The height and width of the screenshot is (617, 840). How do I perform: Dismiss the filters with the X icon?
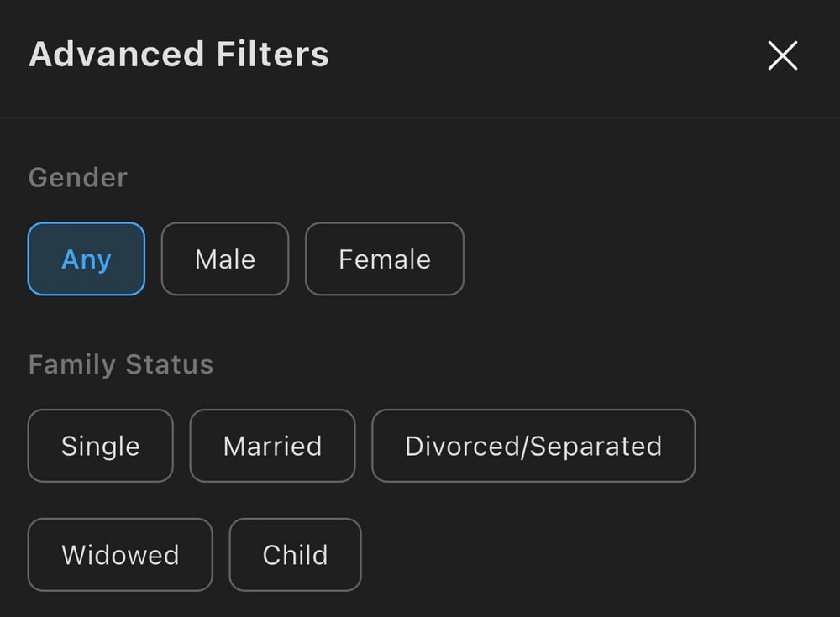782,56
